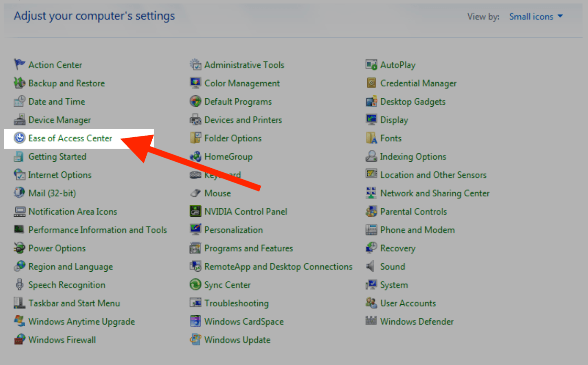Viewport: 588px width, 365px height.
Task: Click the HomeGroup icon
Action: [x=195, y=156]
